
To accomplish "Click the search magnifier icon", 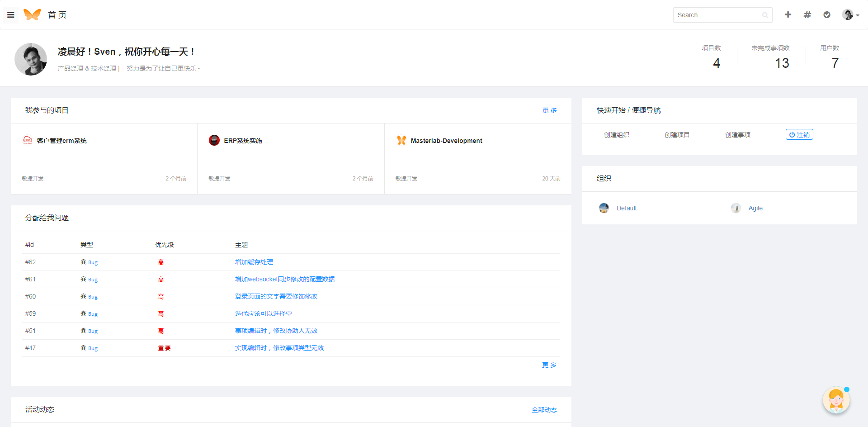I will (765, 15).
